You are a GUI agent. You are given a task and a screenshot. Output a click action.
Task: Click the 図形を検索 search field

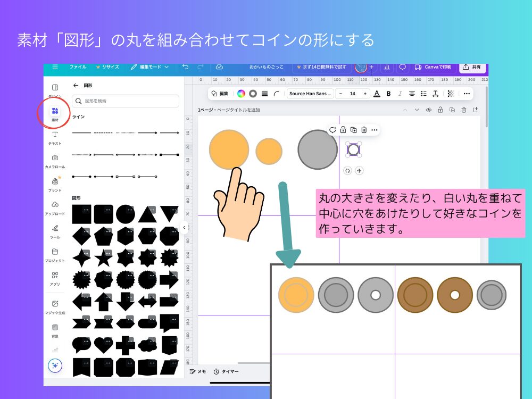click(125, 101)
